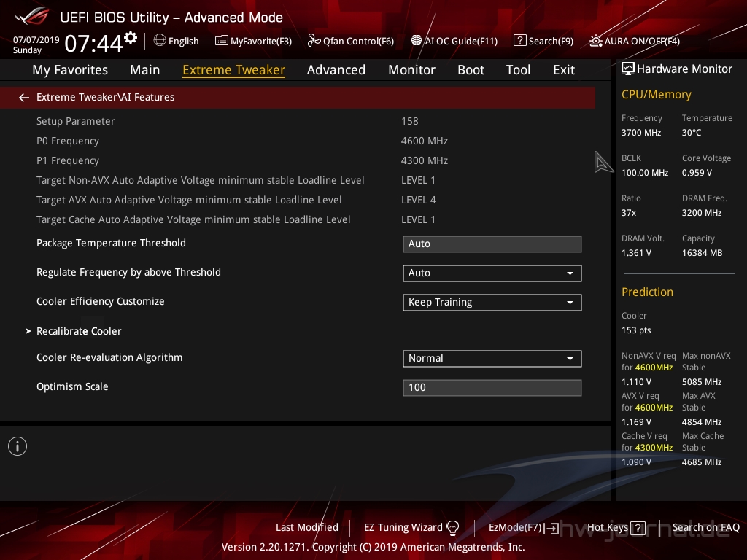Screen dimensions: 747x560
Task: Click the 4600 MHz P0 value
Action: click(x=425, y=141)
